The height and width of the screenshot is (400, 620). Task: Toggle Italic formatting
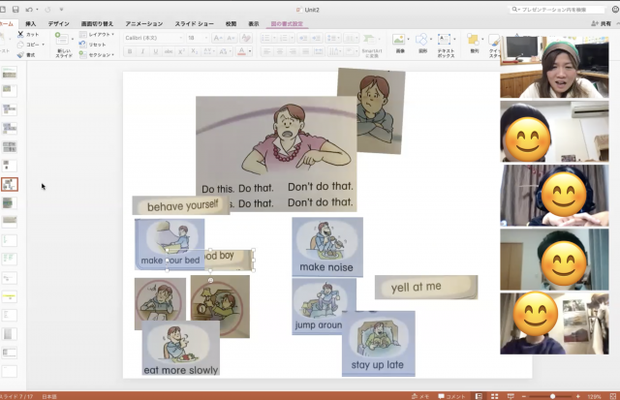pyautogui.click(x=143, y=51)
